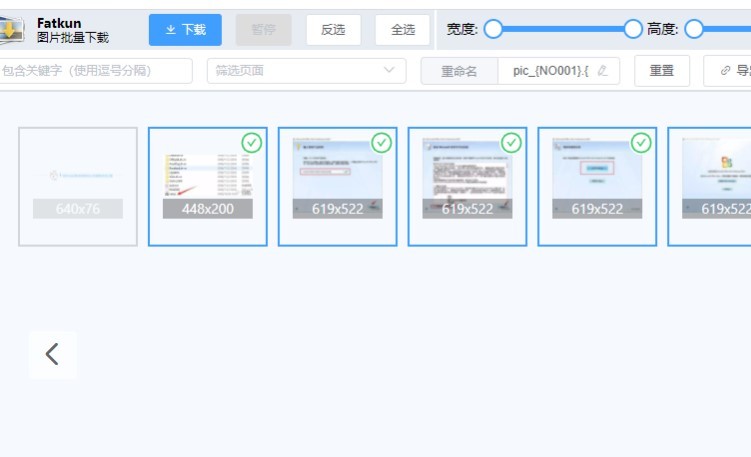The height and width of the screenshot is (457, 751).
Task: Select the unselected 640x76 thumbnail
Action: point(78,186)
